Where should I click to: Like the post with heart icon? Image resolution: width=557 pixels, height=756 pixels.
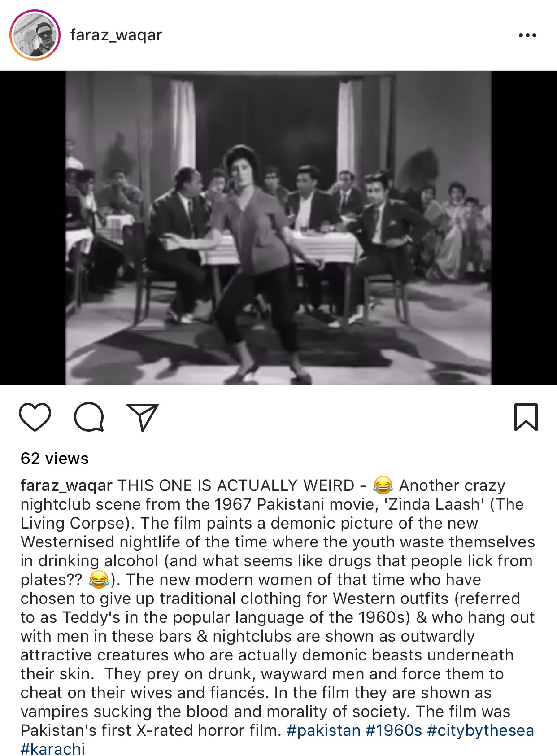[x=35, y=417]
